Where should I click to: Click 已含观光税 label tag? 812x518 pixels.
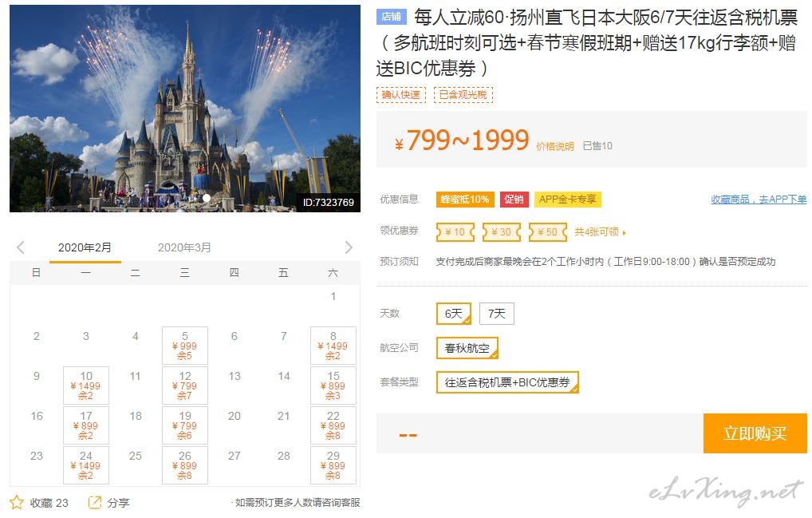click(x=463, y=95)
